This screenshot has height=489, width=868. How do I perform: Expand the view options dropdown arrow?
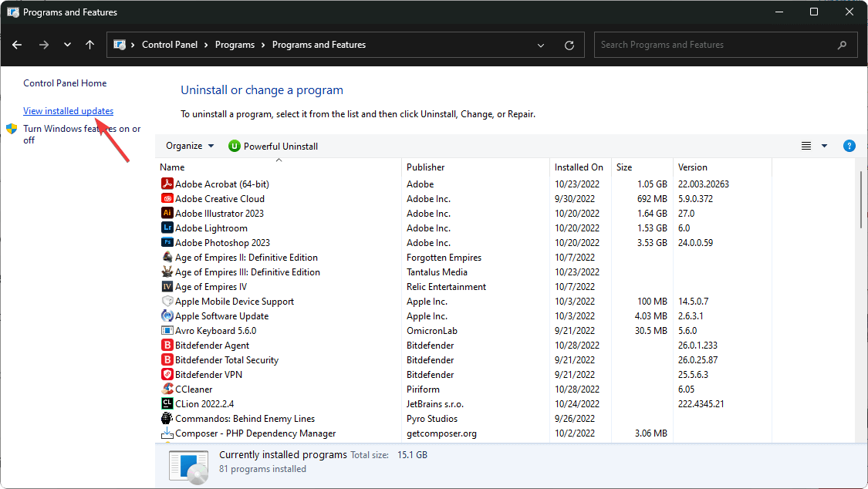click(x=824, y=146)
